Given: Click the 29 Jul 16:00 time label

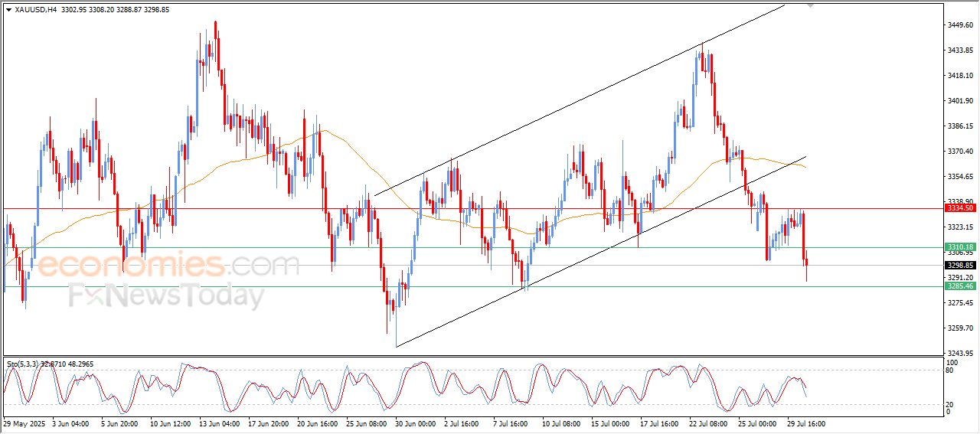Looking at the screenshot, I should pos(807,423).
